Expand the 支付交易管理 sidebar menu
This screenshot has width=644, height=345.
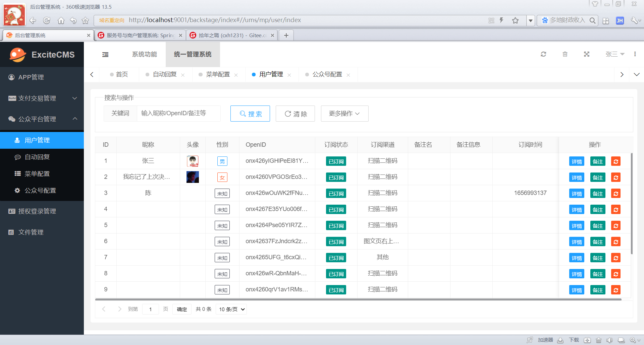[x=42, y=98]
